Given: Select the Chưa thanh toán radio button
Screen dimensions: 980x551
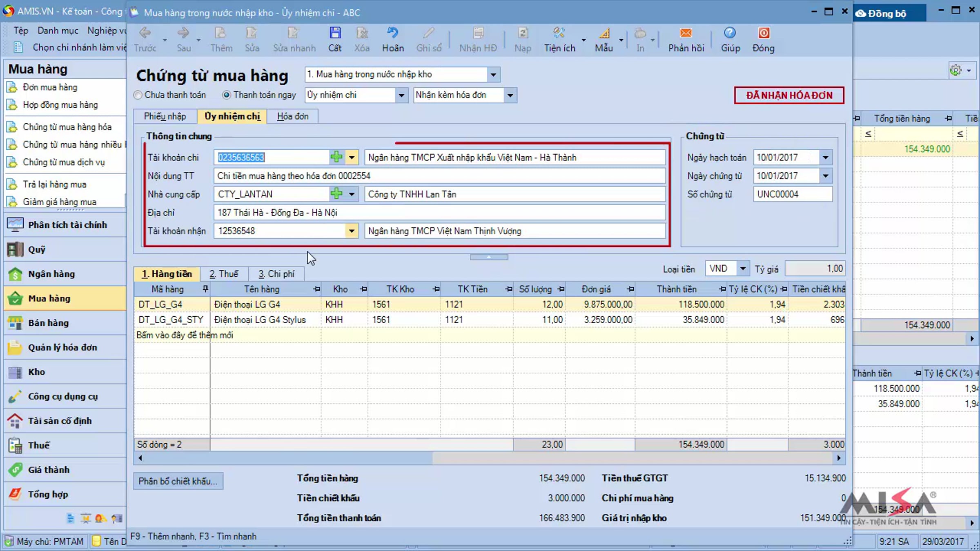Looking at the screenshot, I should pos(138,95).
